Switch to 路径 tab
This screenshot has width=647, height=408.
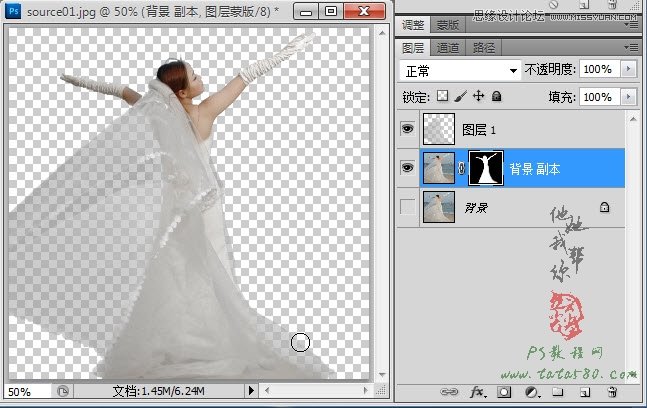pyautogui.click(x=484, y=48)
